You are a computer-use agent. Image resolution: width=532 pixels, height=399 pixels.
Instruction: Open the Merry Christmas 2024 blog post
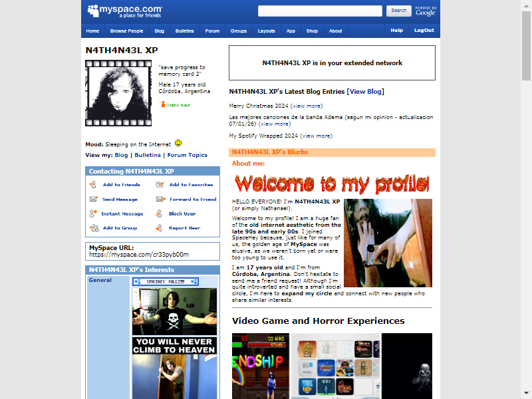tap(258, 106)
